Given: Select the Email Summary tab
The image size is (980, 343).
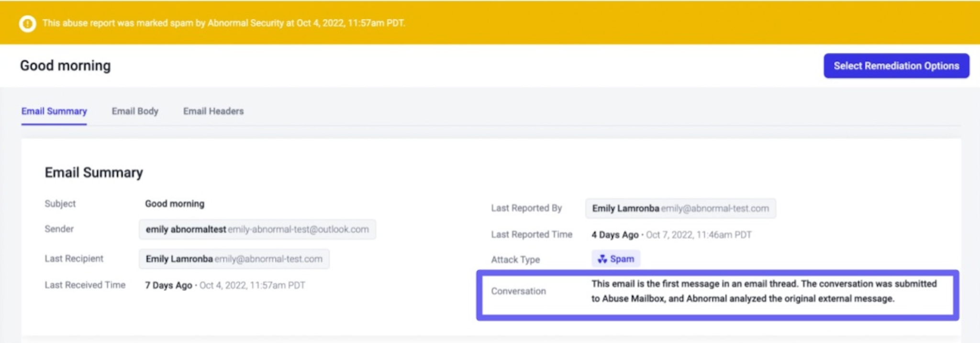Looking at the screenshot, I should (54, 111).
